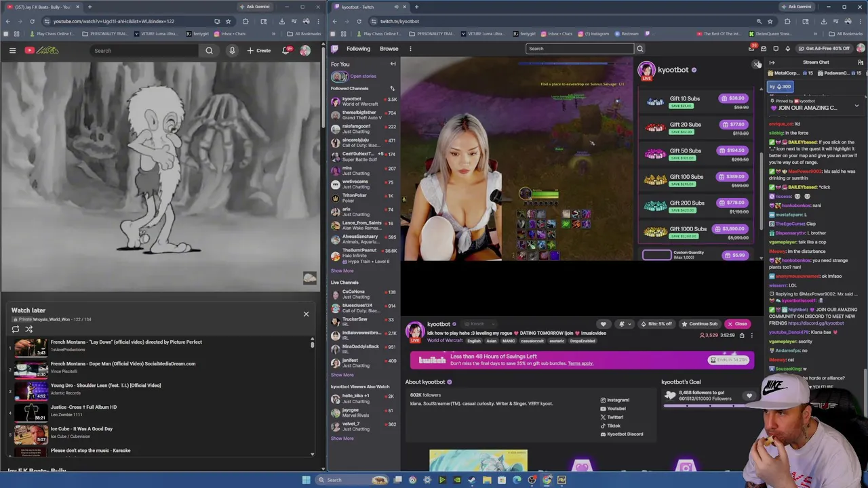868x488 pixels.
Task: Click the Twitch logo home icon
Action: (334, 49)
